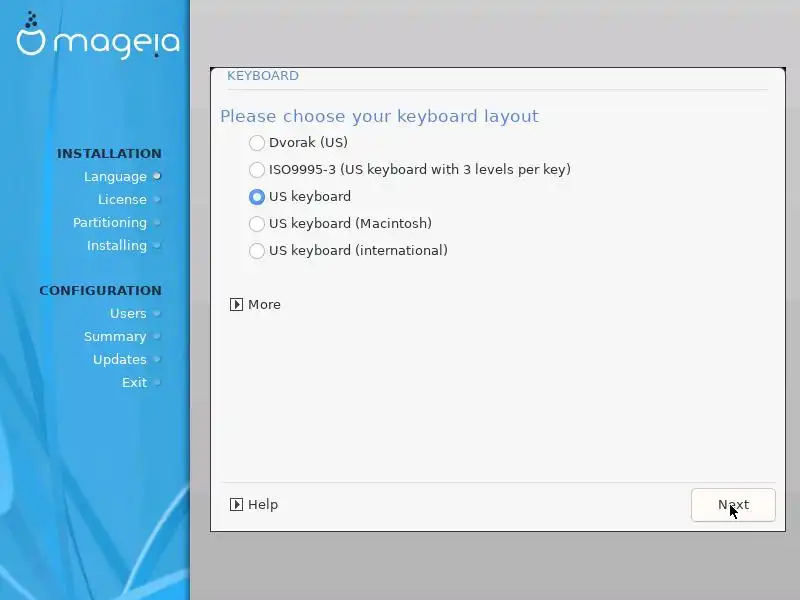800x600 pixels.
Task: Click the KEYBOARD section header text
Action: [x=263, y=76]
